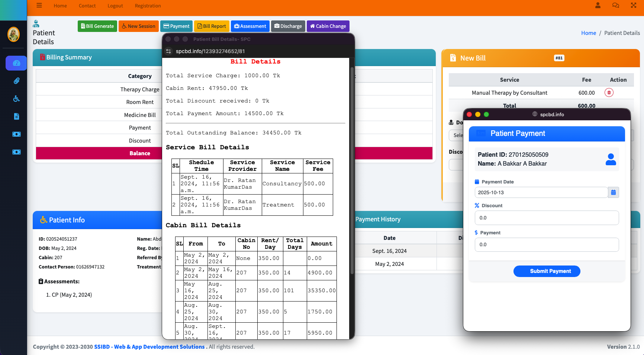Delete Manual Therapy using the trash icon
This screenshot has width=644, height=355.
click(609, 92)
